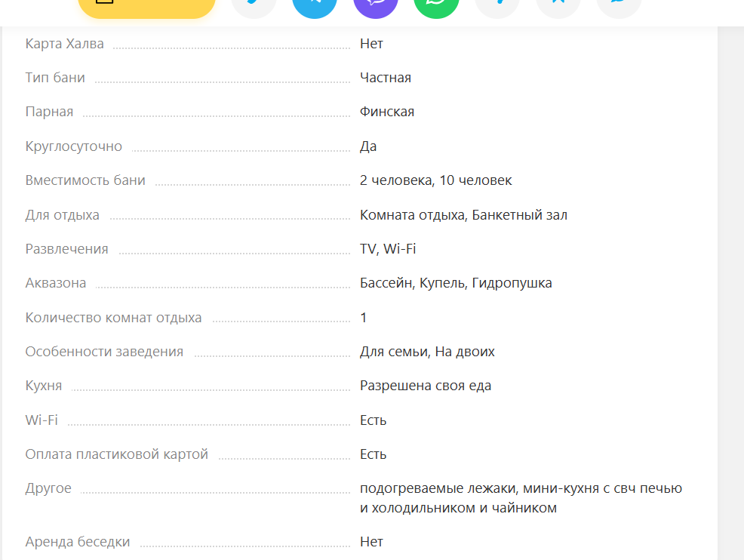
Task: Select the "Аренда беседки" label
Action: 78,542
